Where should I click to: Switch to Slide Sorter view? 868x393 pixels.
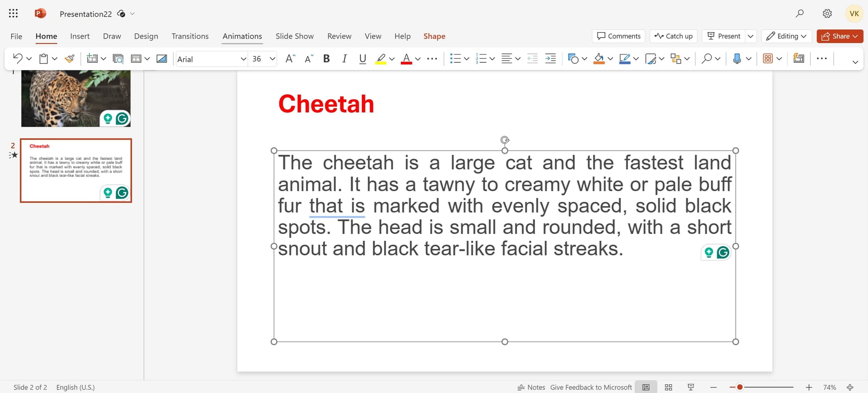click(668, 387)
